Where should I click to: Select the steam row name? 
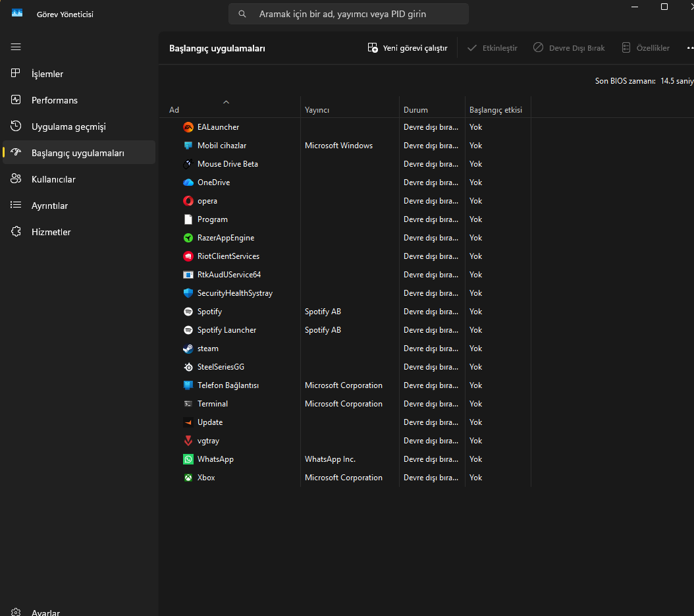[208, 349]
